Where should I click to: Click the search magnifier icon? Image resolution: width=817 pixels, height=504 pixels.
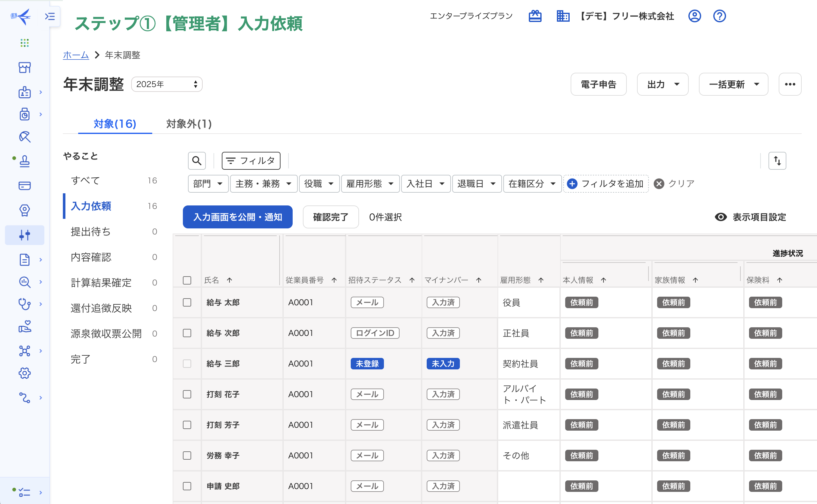coord(196,161)
